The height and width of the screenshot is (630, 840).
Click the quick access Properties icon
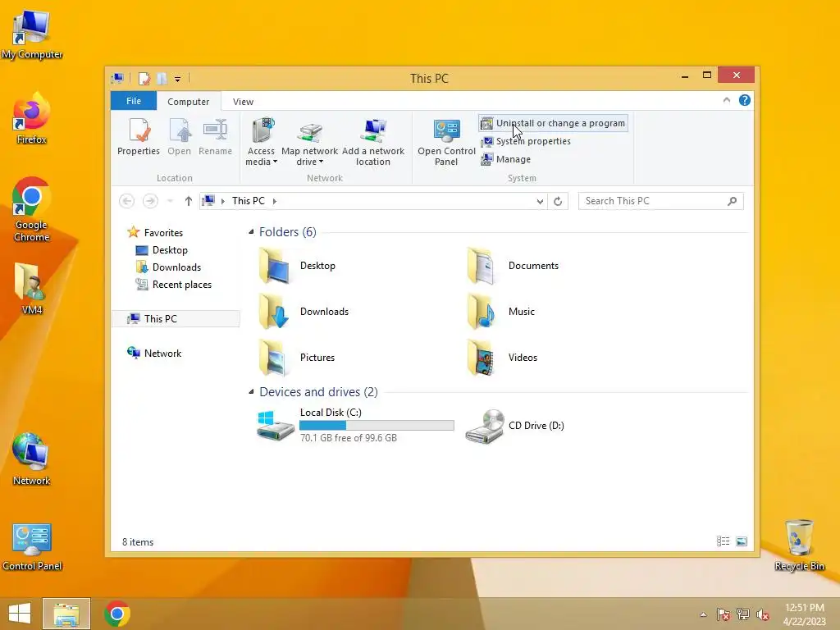tap(144, 79)
